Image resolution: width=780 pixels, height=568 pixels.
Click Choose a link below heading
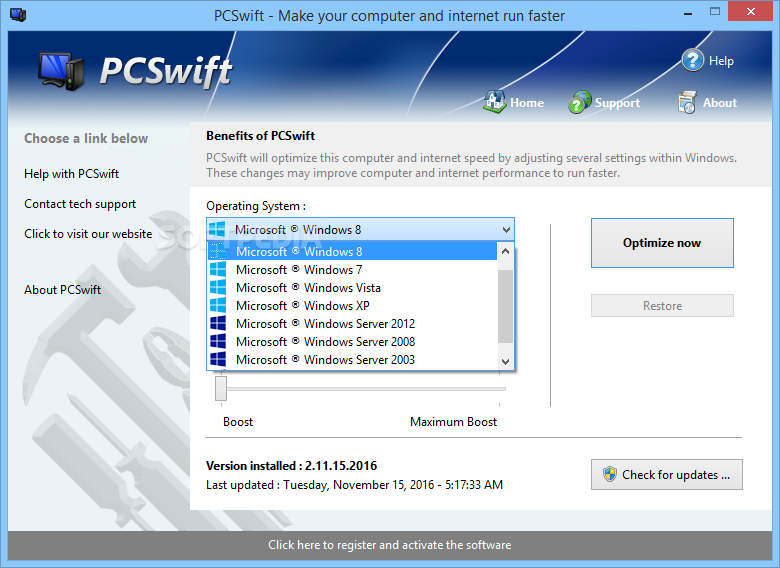coord(86,138)
